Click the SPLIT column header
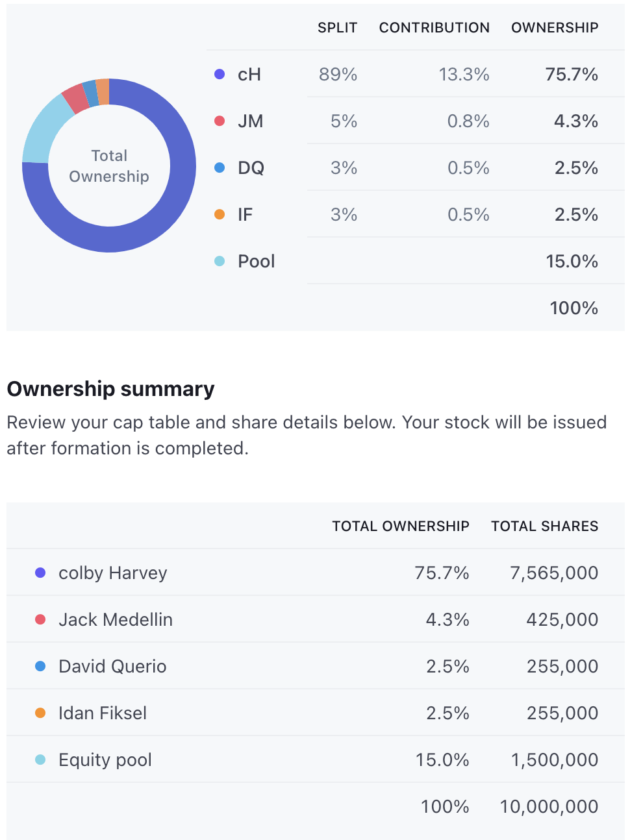The image size is (630, 840). [337, 28]
